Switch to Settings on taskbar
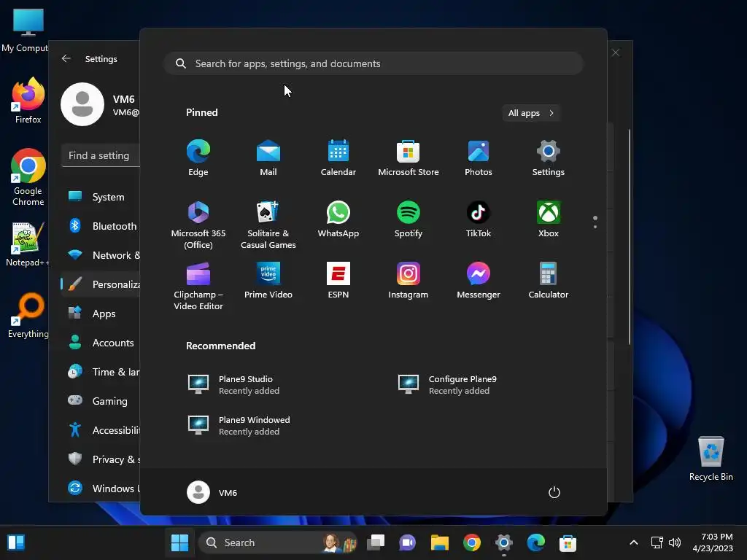Screen dimensions: 747x560 coord(503,542)
